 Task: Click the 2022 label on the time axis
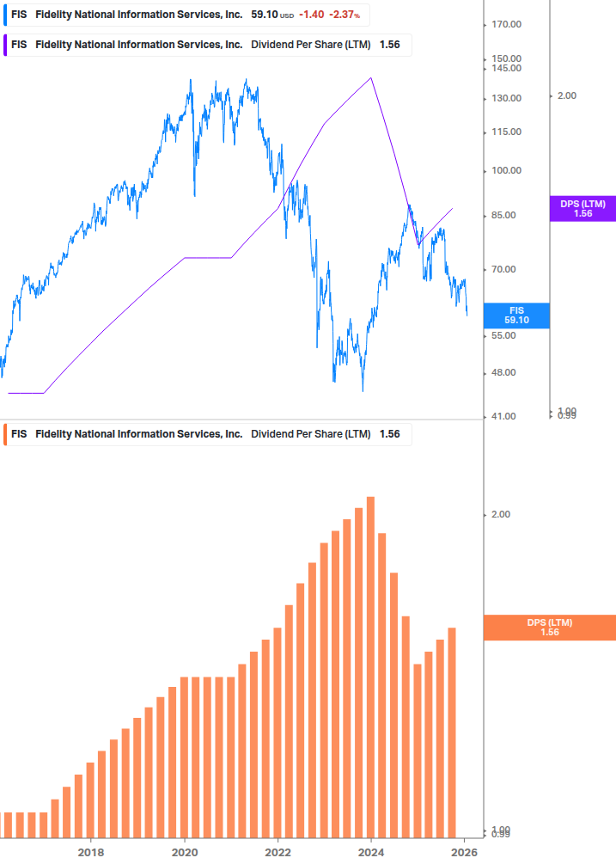pyautogui.click(x=278, y=853)
